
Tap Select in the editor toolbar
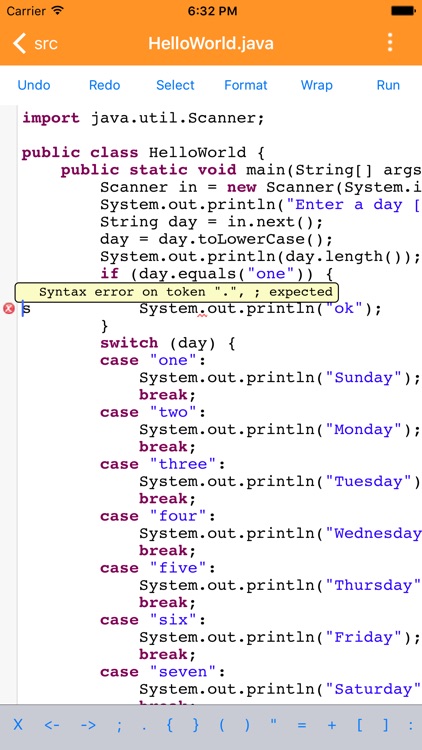coord(175,85)
